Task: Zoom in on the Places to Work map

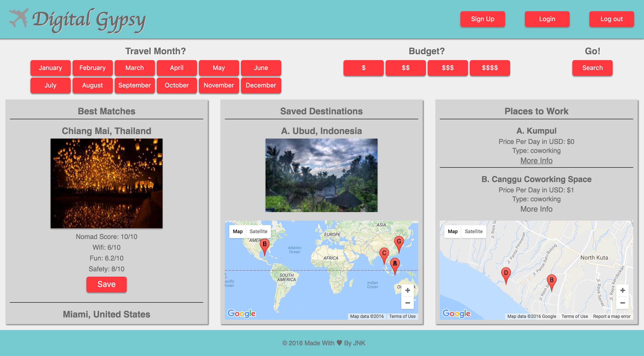Action: pos(623,290)
